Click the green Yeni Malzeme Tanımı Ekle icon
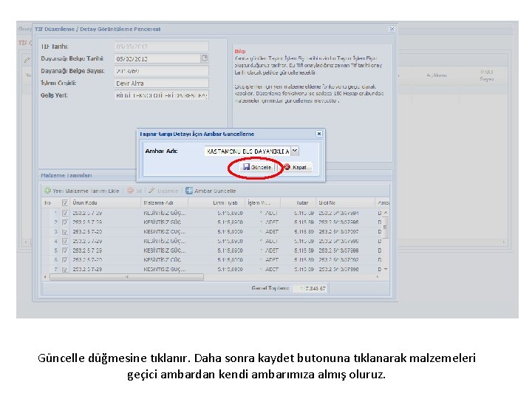This screenshot has width=532, height=399. (47, 191)
